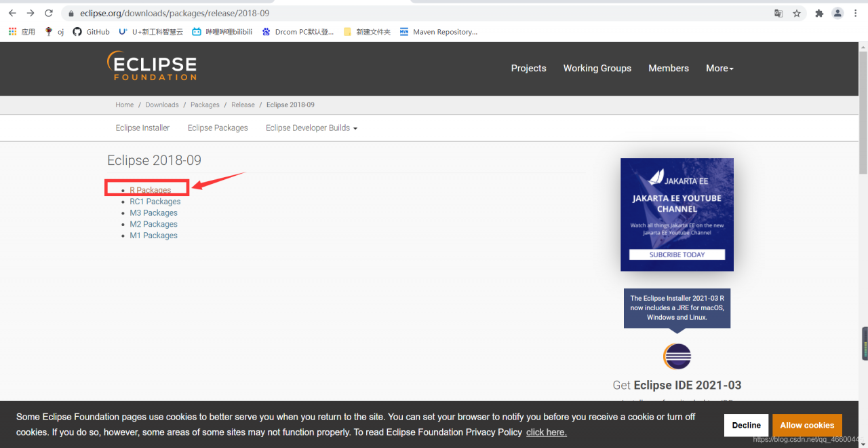Open the oj bookmark

(54, 32)
